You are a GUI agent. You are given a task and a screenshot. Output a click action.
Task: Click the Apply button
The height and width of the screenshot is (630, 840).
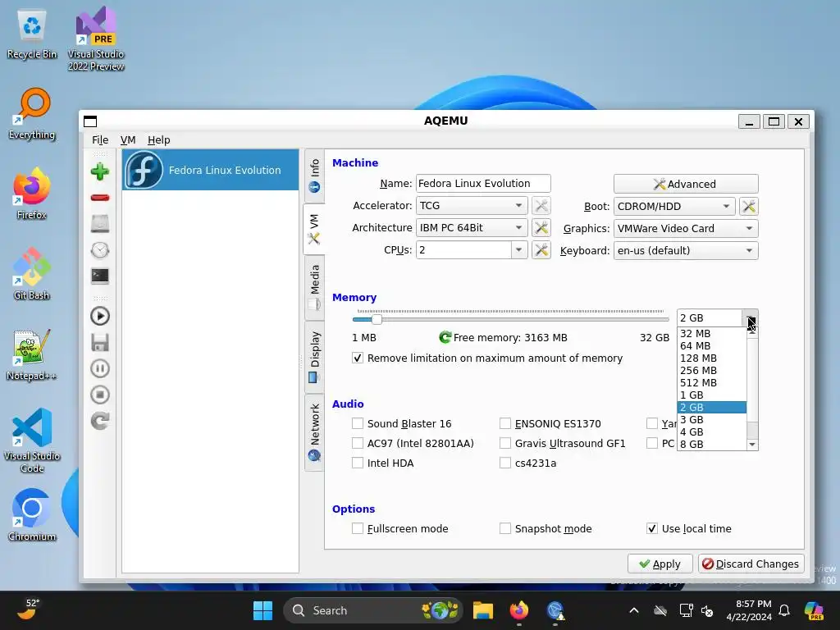click(660, 564)
